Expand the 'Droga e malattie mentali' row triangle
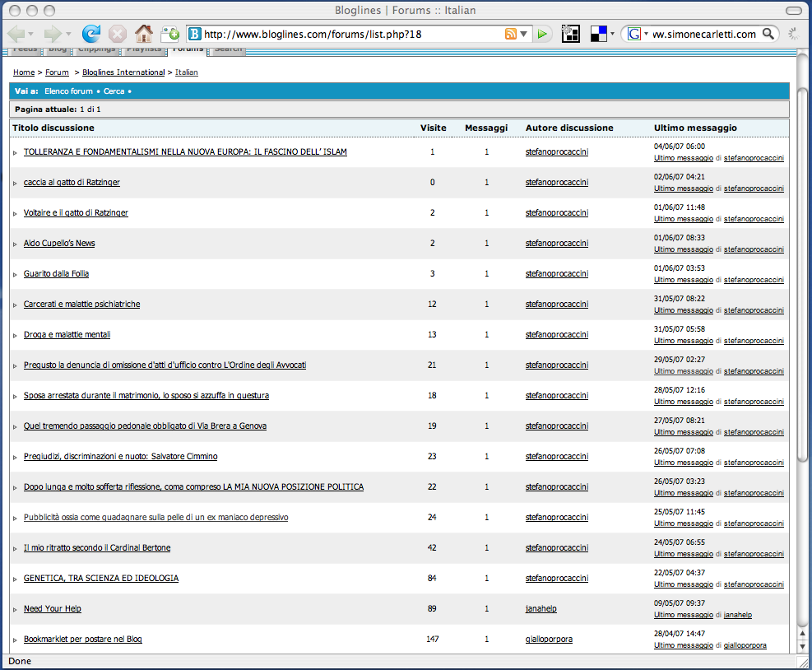Screen dimensions: 812x670 (15, 336)
